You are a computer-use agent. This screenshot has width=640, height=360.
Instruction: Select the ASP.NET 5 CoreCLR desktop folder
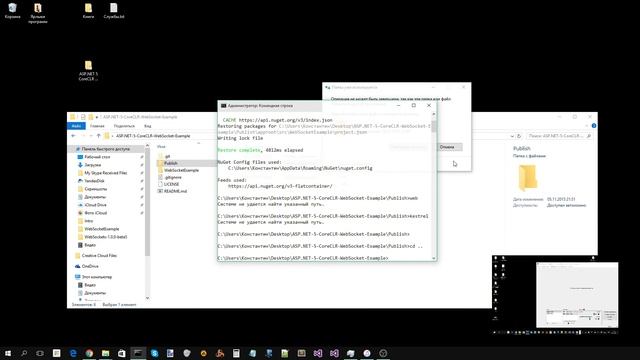tap(88, 71)
